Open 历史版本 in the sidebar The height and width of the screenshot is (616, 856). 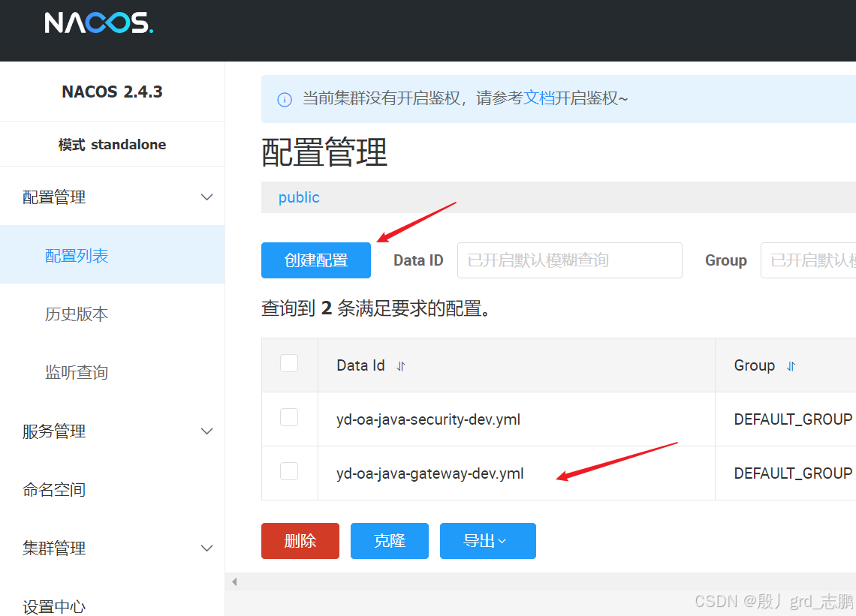[x=77, y=314]
